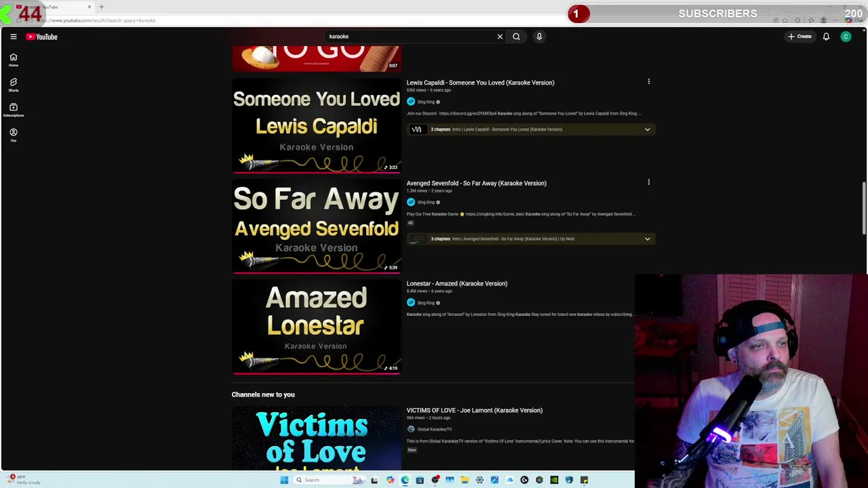Open the NVIDIA app from the taskbar
Screen dimensions: 868x488
pos(554,480)
